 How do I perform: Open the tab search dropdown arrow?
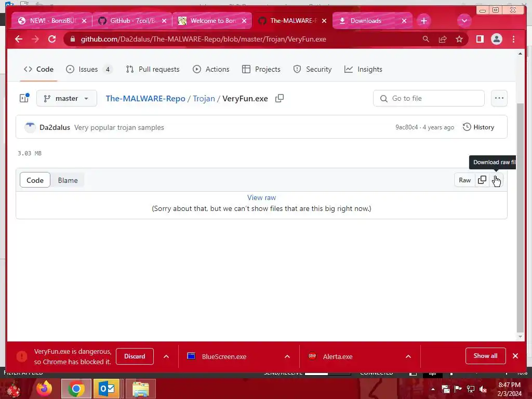pos(464,21)
